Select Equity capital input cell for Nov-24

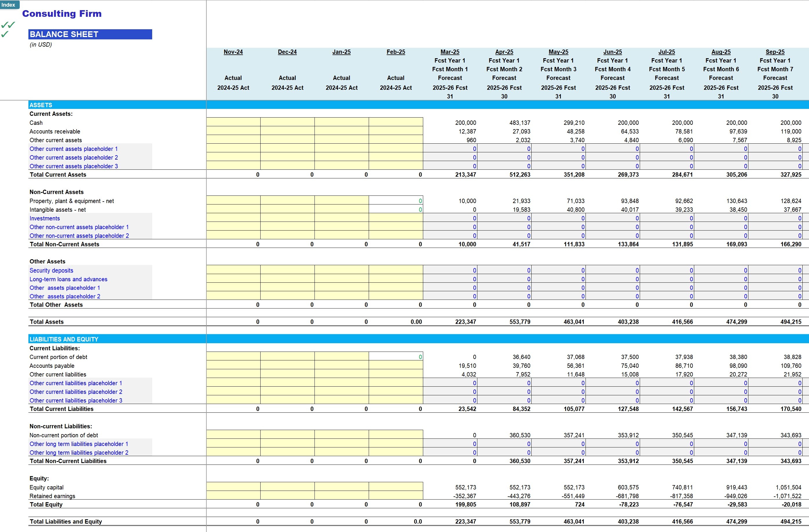(x=233, y=487)
